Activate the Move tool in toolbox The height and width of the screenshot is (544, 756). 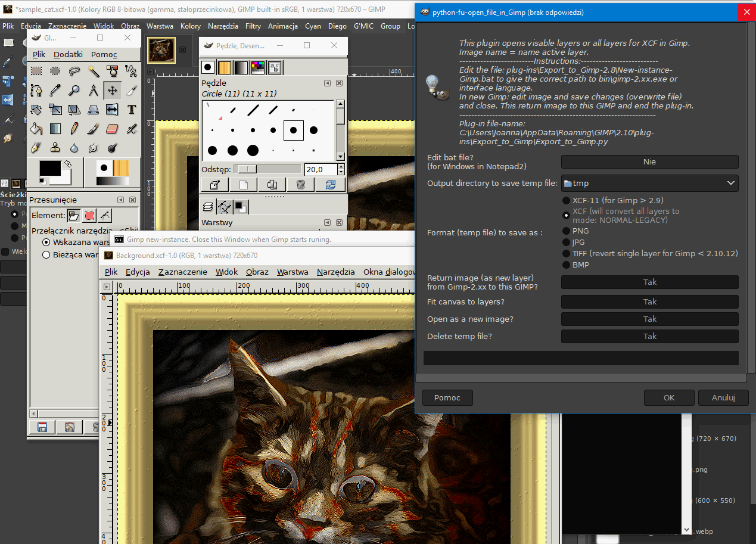(112, 91)
